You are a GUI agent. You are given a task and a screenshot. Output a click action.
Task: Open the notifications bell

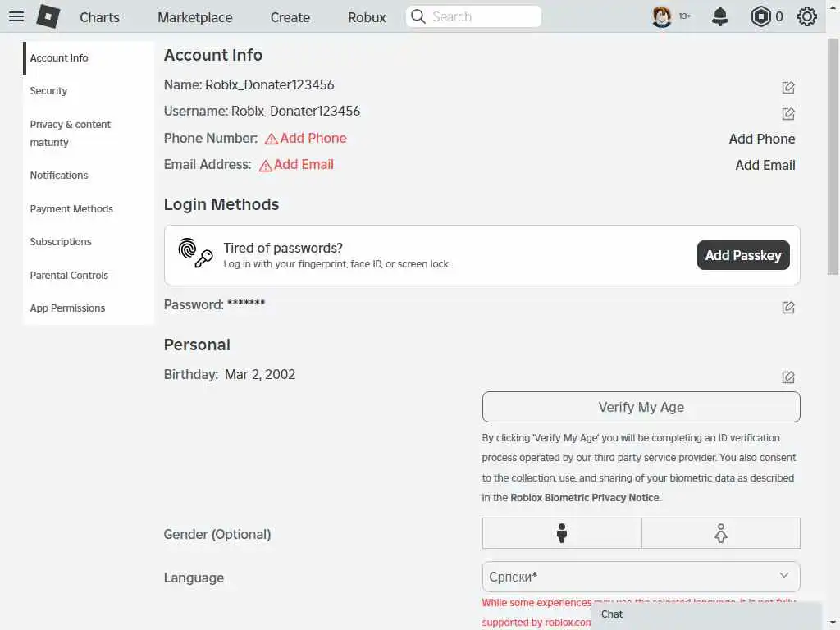click(x=720, y=16)
